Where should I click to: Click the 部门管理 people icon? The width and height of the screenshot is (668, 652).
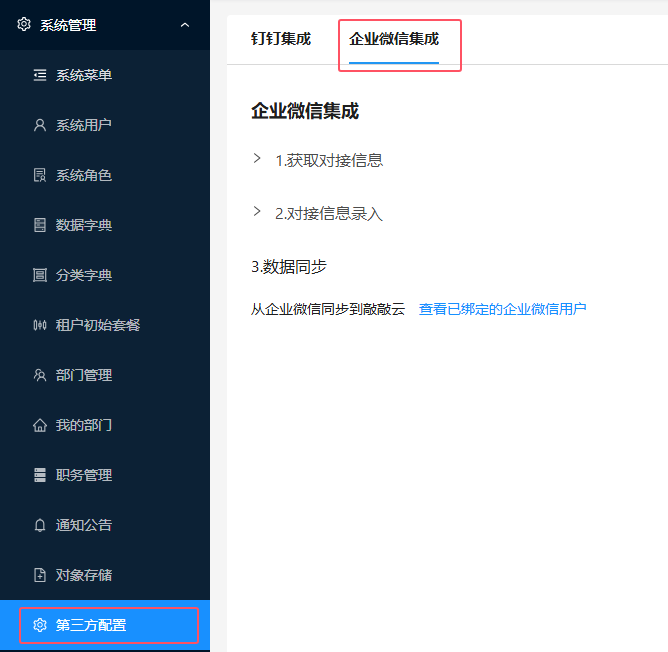[40, 375]
